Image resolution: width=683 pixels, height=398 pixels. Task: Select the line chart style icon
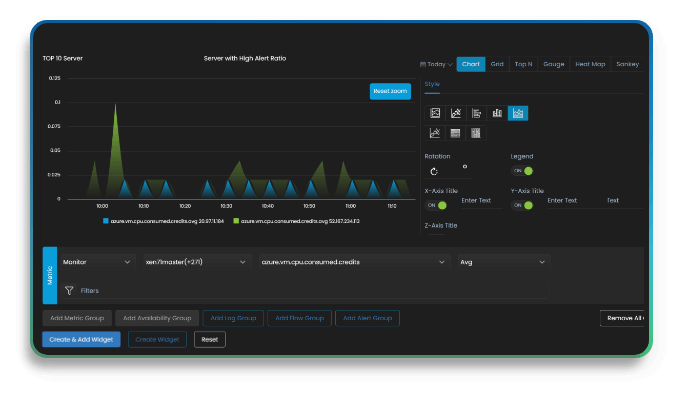456,113
